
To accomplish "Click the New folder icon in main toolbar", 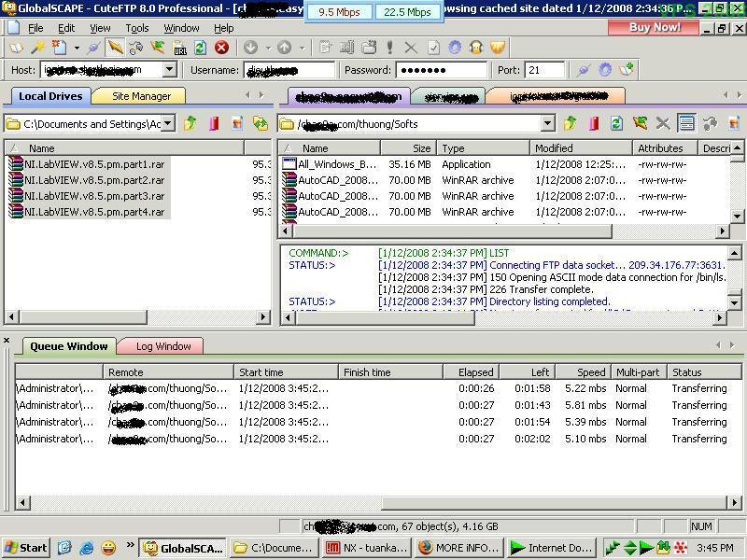I will [369, 48].
